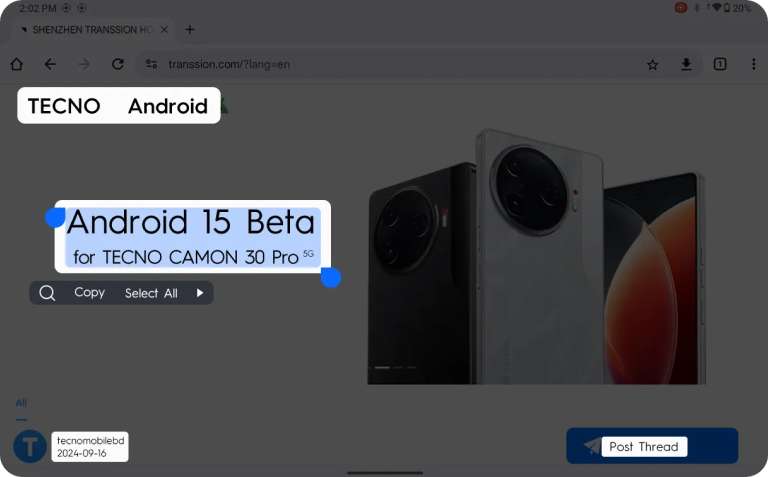Image resolution: width=768 pixels, height=477 pixels.
Task: Tap the Wi-Fi icon in status bar
Action: (717, 7)
